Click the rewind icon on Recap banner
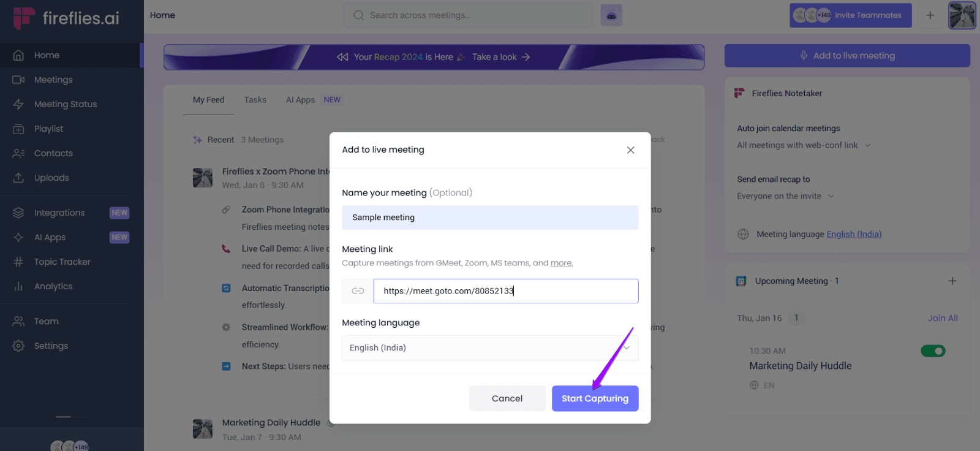The width and height of the screenshot is (980, 451). click(342, 57)
